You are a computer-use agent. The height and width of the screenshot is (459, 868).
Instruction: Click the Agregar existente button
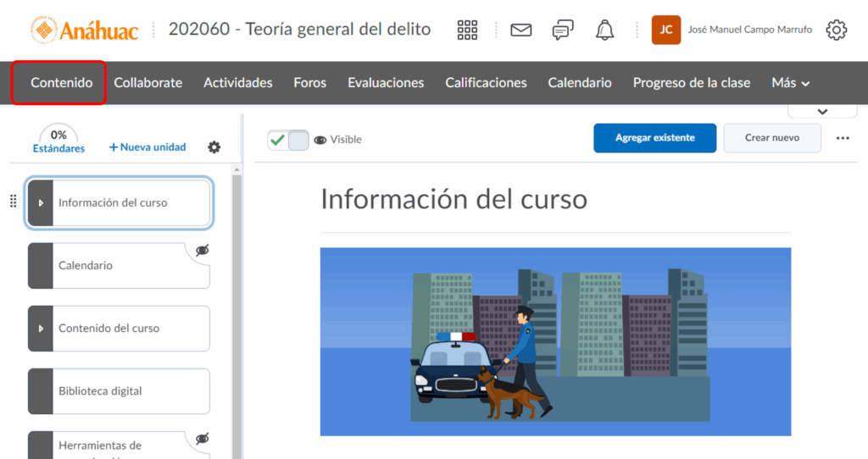[654, 138]
